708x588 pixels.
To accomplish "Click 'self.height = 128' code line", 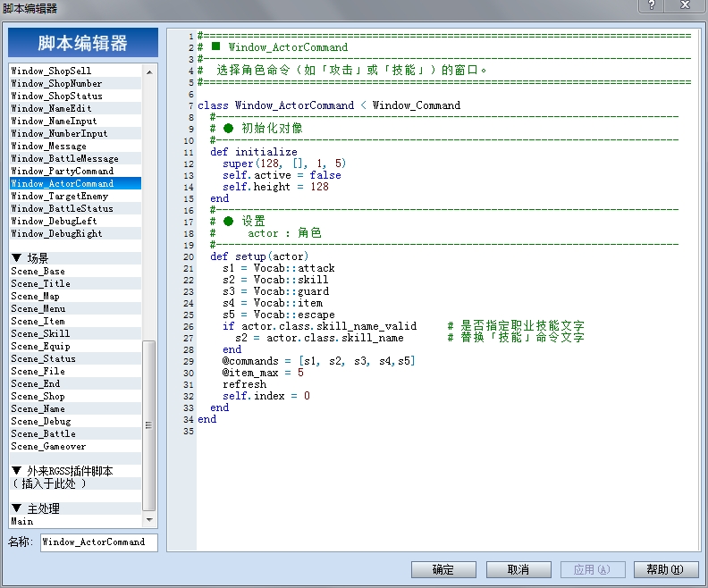I will coord(275,187).
